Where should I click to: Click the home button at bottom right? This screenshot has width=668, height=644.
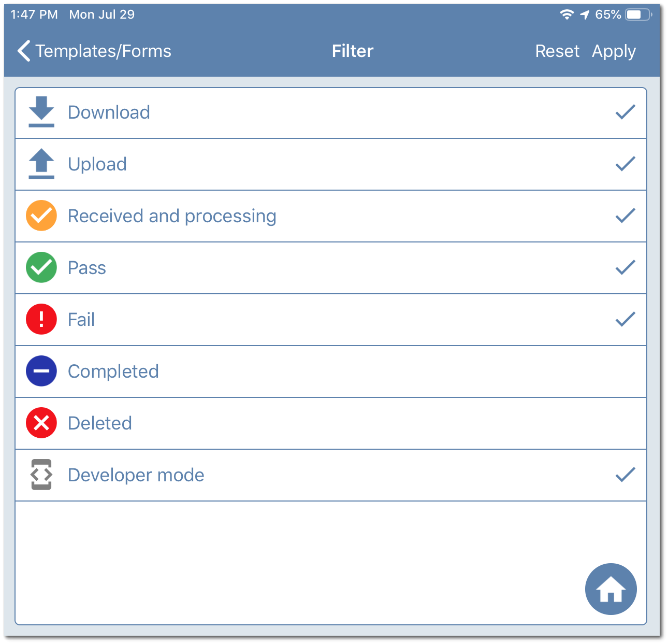coord(611,589)
